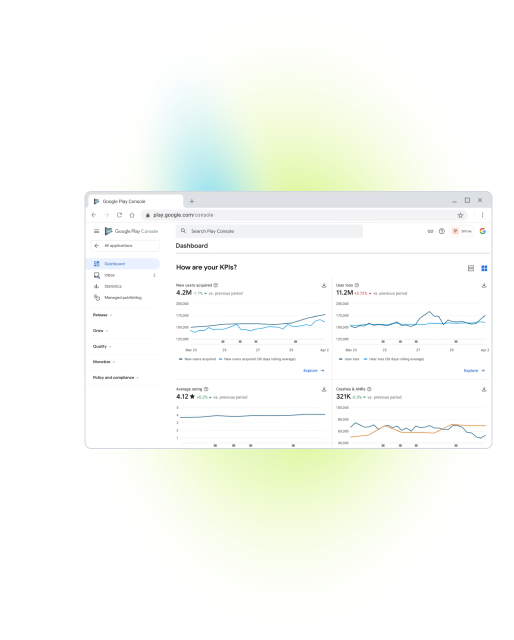Screen dimensions: 514x640
Task: Download Average rating chart data
Action: pos(324,389)
